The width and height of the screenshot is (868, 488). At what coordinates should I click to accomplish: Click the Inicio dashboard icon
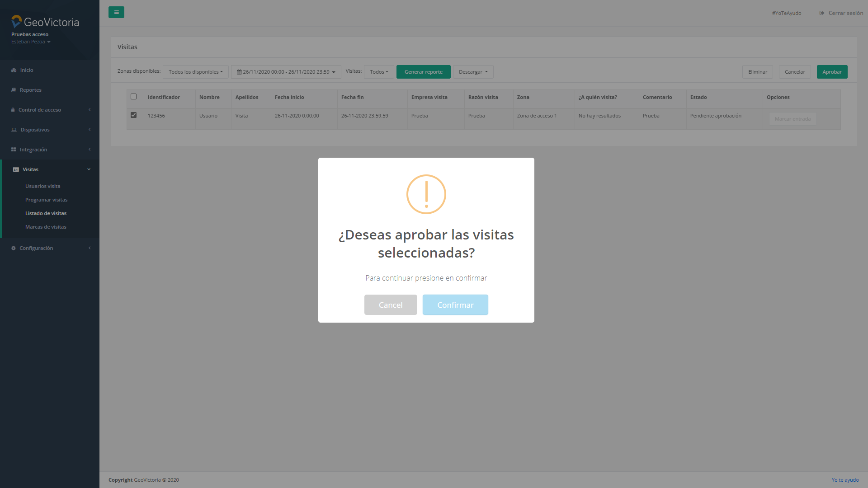coord(14,70)
